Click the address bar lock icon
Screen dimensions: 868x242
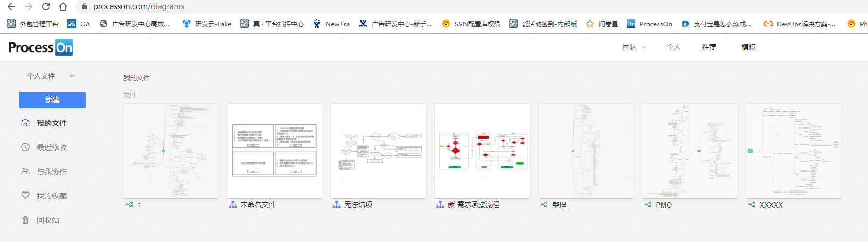(84, 6)
